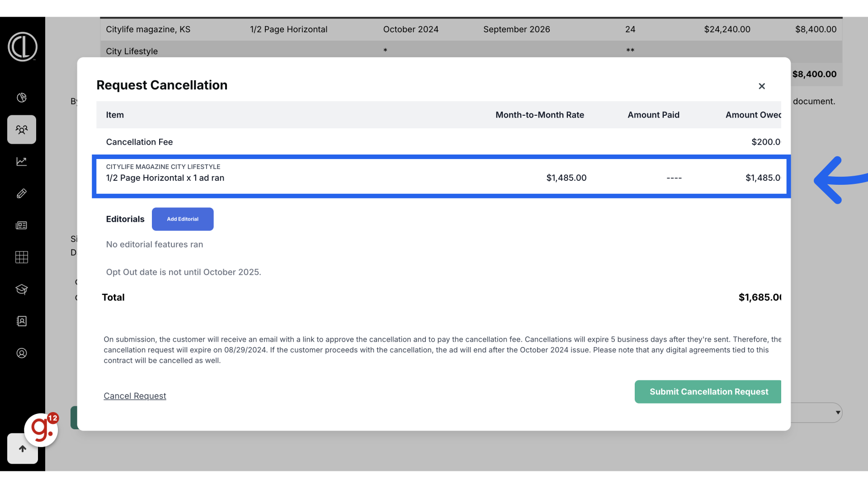Image resolution: width=868 pixels, height=488 pixels.
Task: Click the grid table sidebar icon
Action: pyautogui.click(x=22, y=257)
